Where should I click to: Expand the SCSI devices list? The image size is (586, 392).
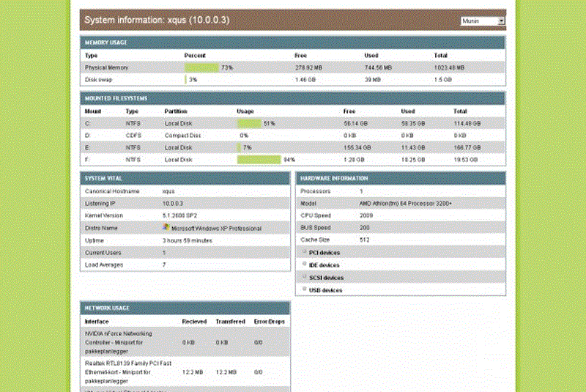tap(305, 278)
